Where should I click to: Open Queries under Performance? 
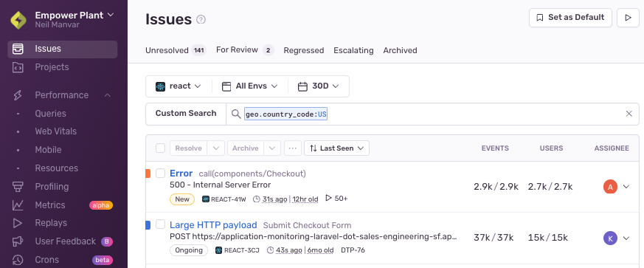tap(50, 114)
